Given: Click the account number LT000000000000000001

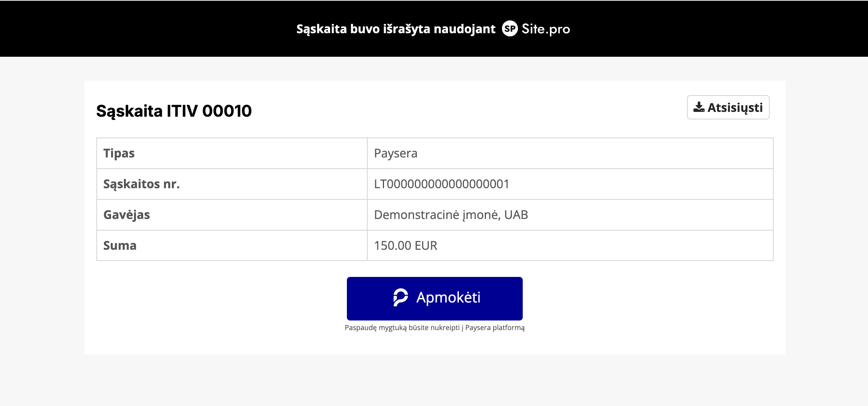Looking at the screenshot, I should coord(441,184).
